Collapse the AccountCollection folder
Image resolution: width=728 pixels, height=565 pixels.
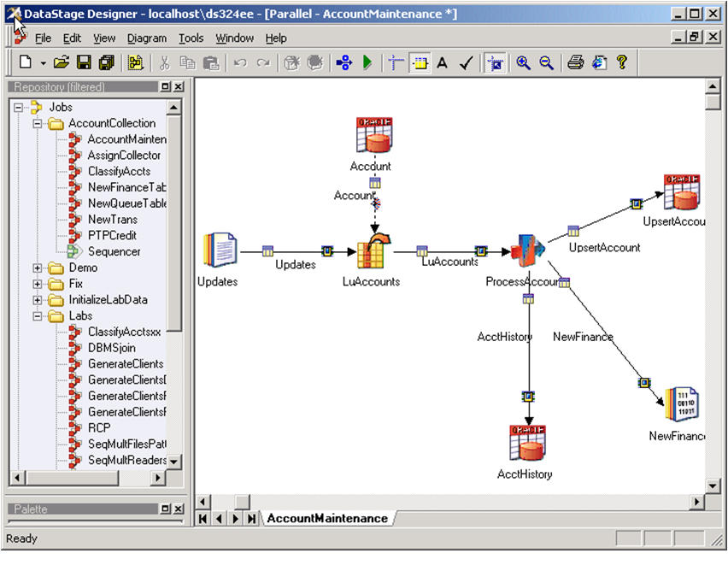point(38,123)
